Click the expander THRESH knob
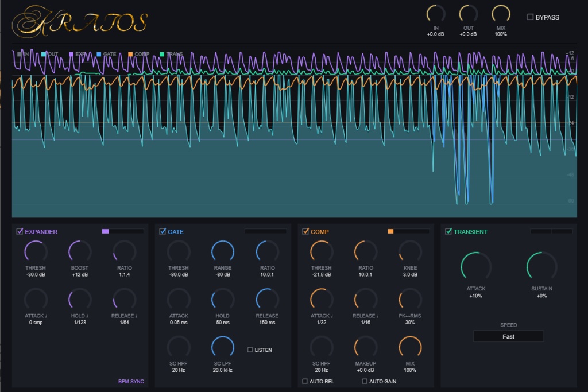 pyautogui.click(x=36, y=251)
